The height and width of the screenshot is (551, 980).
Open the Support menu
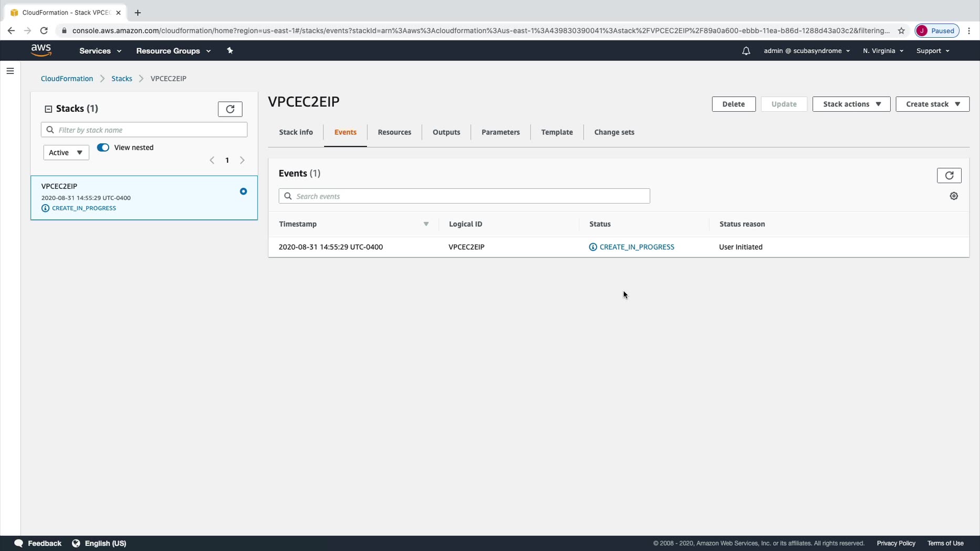tap(933, 51)
